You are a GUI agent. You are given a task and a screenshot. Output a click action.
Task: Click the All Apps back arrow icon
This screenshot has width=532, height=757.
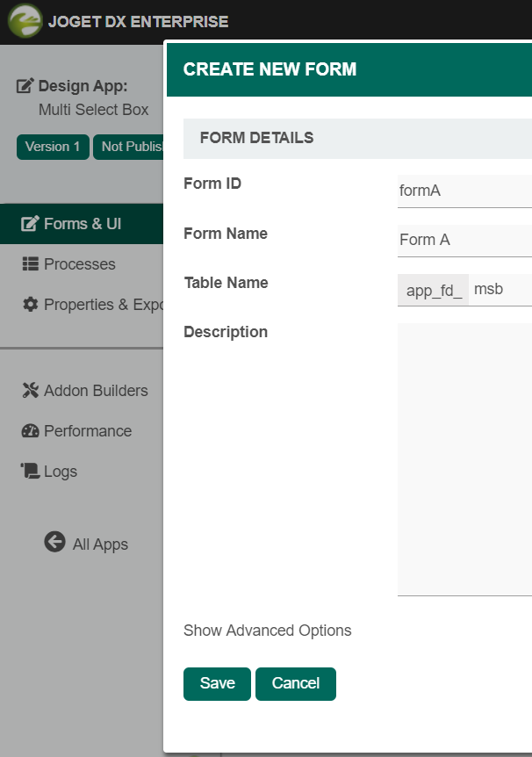coord(54,543)
